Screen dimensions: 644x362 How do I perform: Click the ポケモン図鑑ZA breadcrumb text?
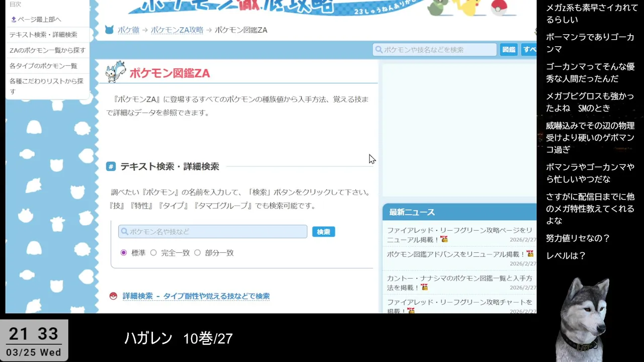click(x=241, y=30)
